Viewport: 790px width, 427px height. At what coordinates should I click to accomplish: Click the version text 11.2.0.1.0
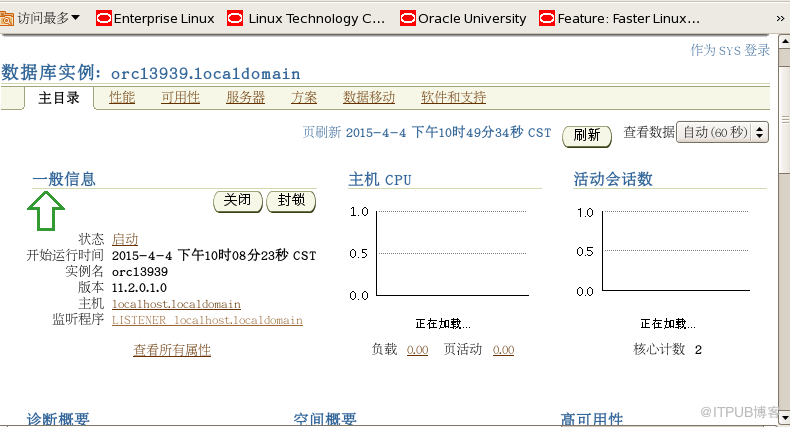(x=139, y=288)
